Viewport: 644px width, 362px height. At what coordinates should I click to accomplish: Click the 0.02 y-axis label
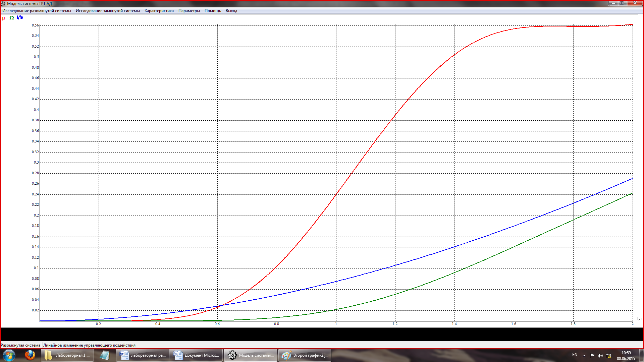(35, 310)
